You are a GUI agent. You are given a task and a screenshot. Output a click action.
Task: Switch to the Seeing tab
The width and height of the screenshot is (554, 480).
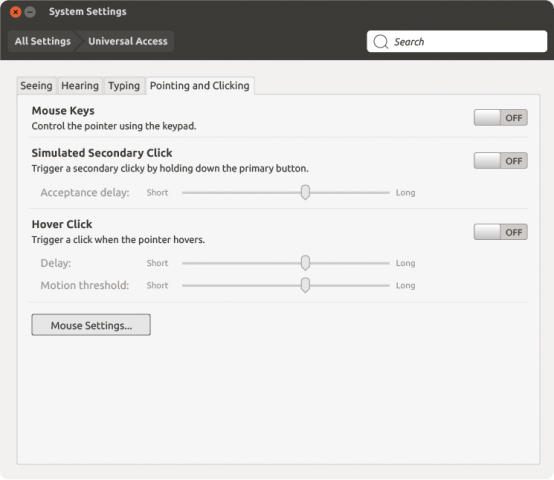click(x=36, y=86)
